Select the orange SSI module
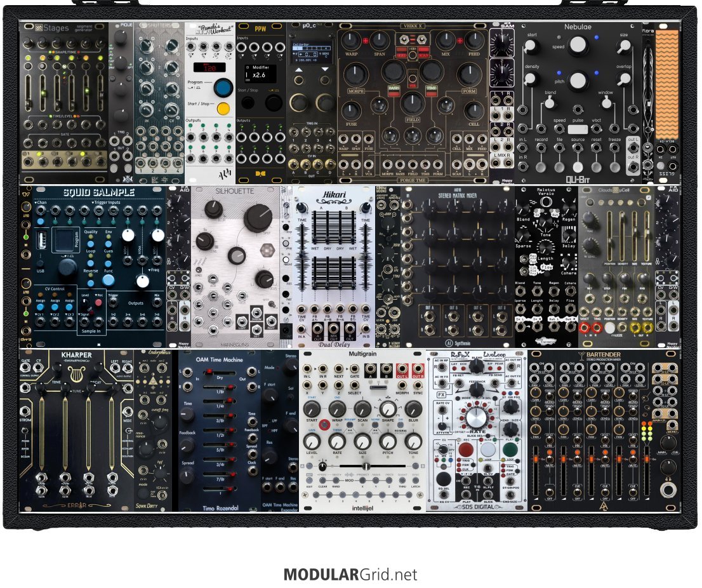This screenshot has height=588, width=702. (x=667, y=103)
